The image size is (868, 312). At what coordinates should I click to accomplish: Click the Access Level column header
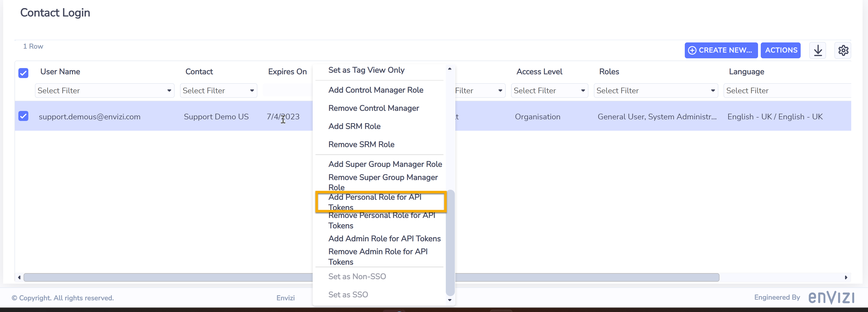tap(539, 72)
